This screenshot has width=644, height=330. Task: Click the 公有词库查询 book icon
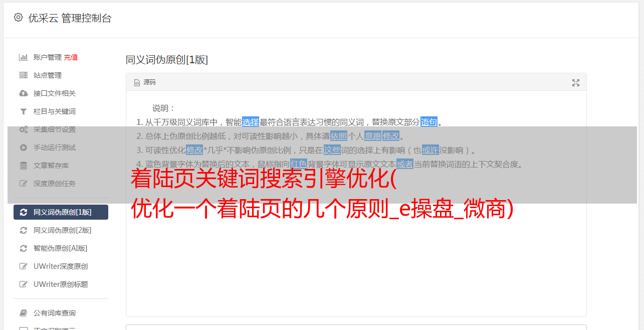23,313
